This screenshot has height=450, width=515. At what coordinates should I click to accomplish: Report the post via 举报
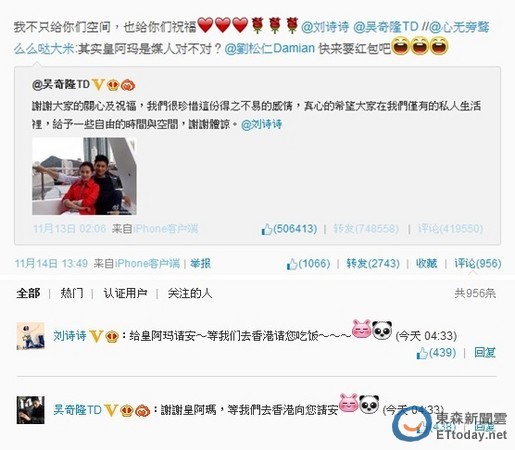coord(200,264)
